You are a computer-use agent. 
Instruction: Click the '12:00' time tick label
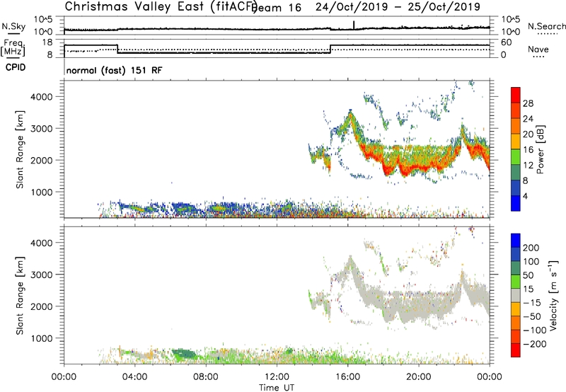click(x=277, y=377)
